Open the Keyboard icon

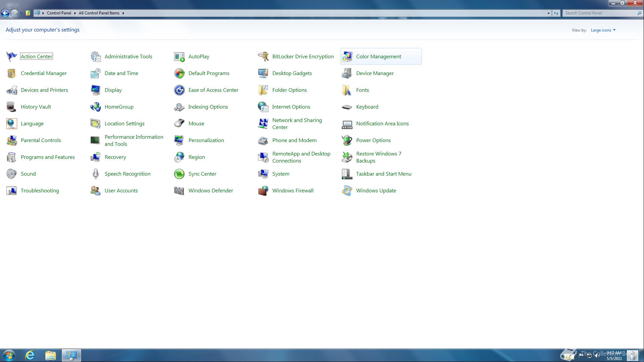pos(347,107)
